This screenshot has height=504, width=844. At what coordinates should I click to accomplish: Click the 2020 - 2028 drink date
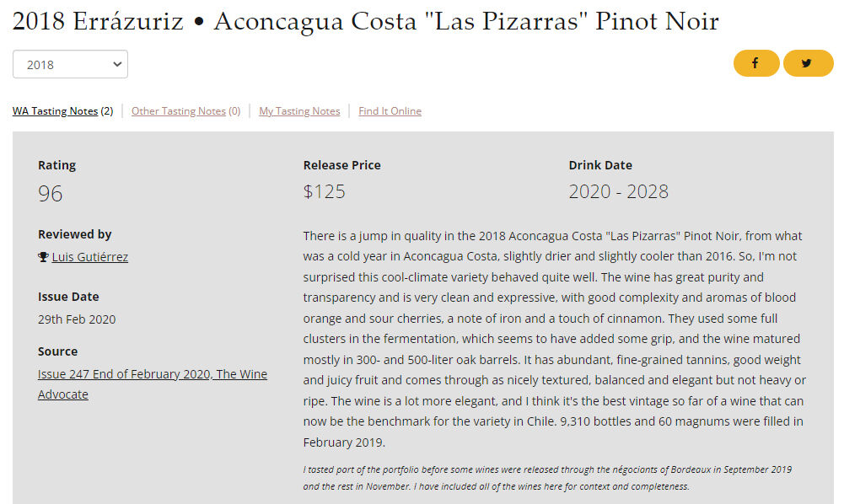coord(618,191)
